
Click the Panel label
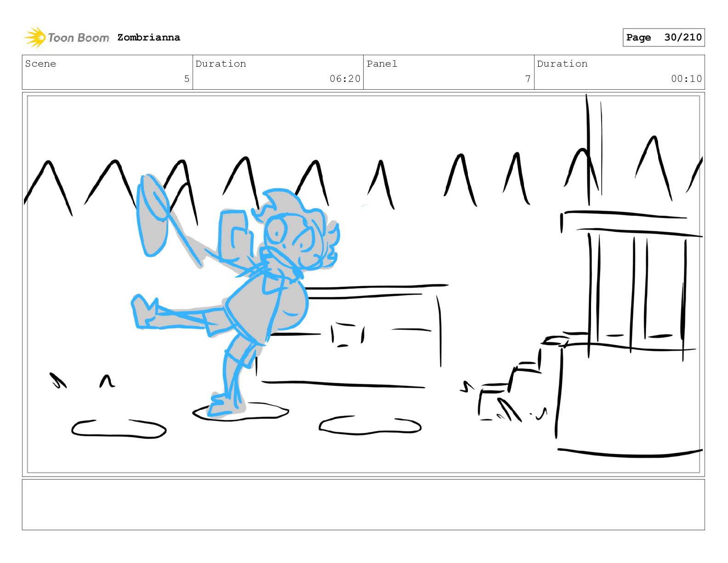(x=382, y=63)
